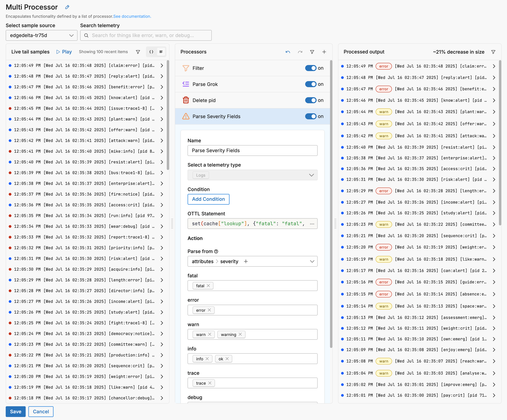507x420 pixels.
Task: Switch to JSON braces view
Action: point(151,52)
